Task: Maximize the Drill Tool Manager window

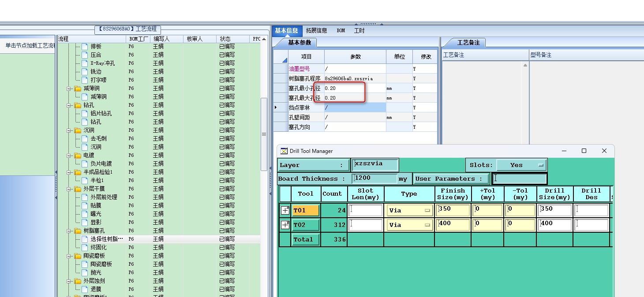Action: tap(584, 151)
